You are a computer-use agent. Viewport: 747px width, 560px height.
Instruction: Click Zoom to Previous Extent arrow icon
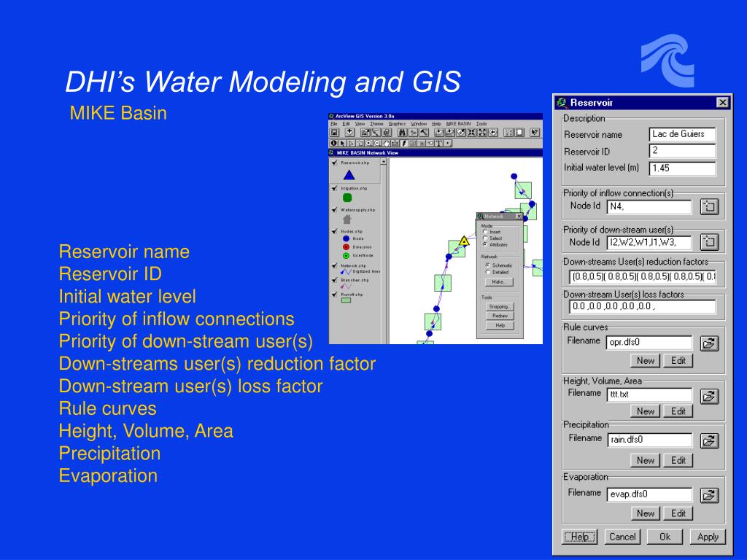coord(493,133)
